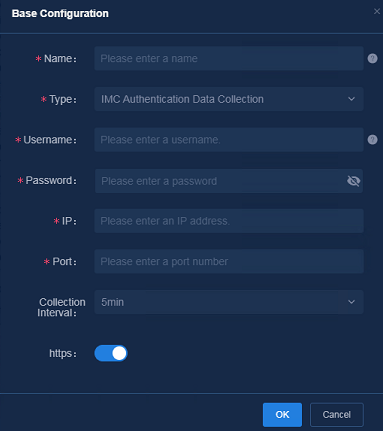
Task: Focus the IP address input
Action: (x=229, y=221)
